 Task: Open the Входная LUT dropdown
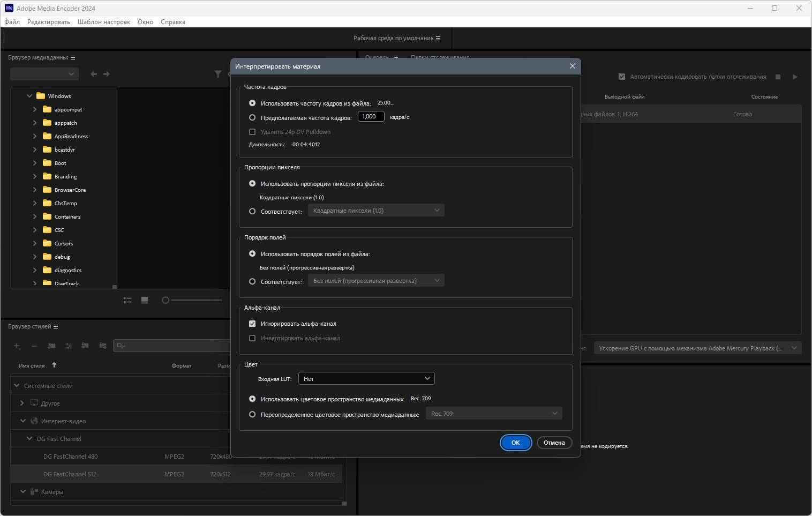(x=366, y=378)
